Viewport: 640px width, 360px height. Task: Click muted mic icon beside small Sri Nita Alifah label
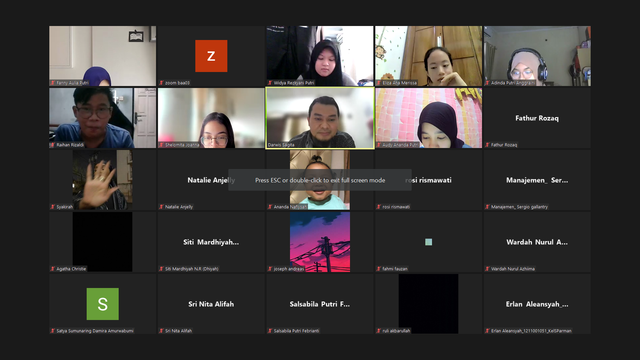(161, 331)
